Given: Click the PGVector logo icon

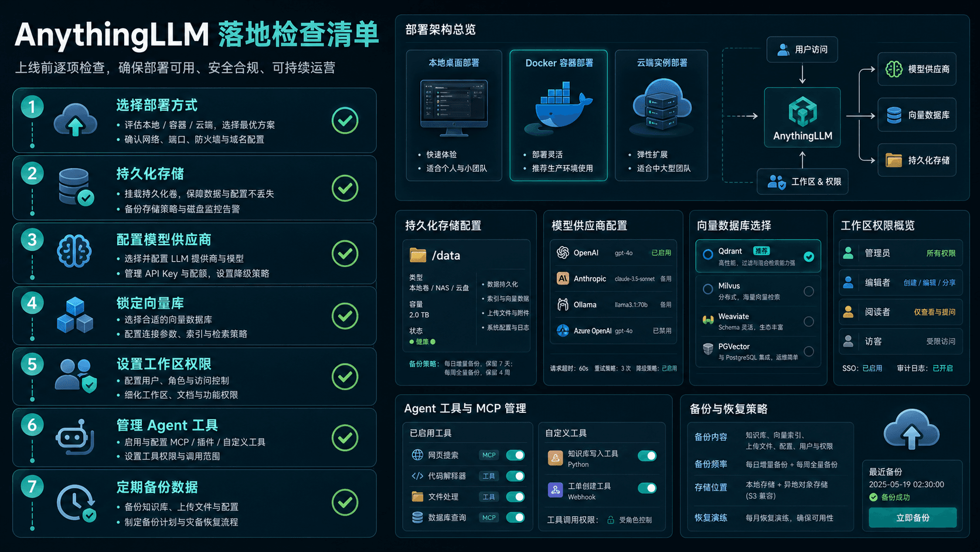Looking at the screenshot, I should coord(708,348).
